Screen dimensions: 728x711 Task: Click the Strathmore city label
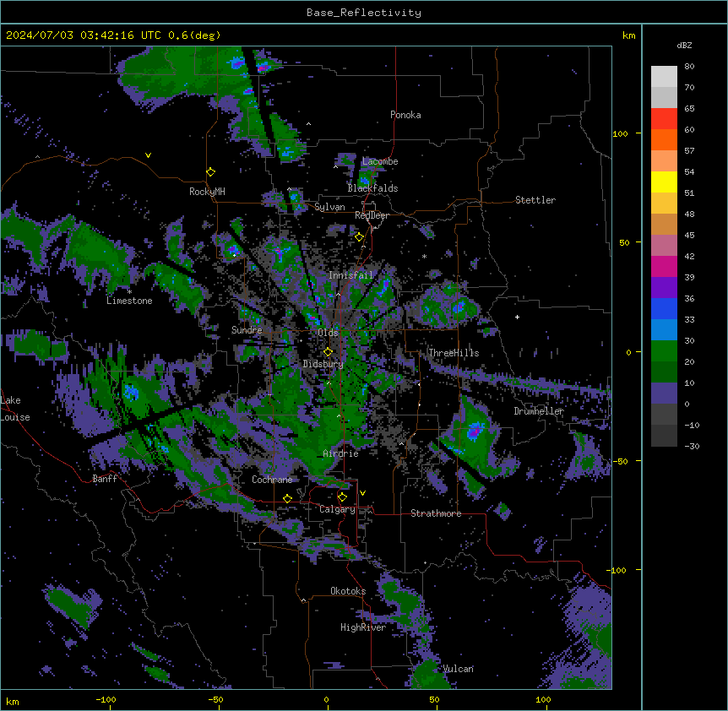[436, 513]
